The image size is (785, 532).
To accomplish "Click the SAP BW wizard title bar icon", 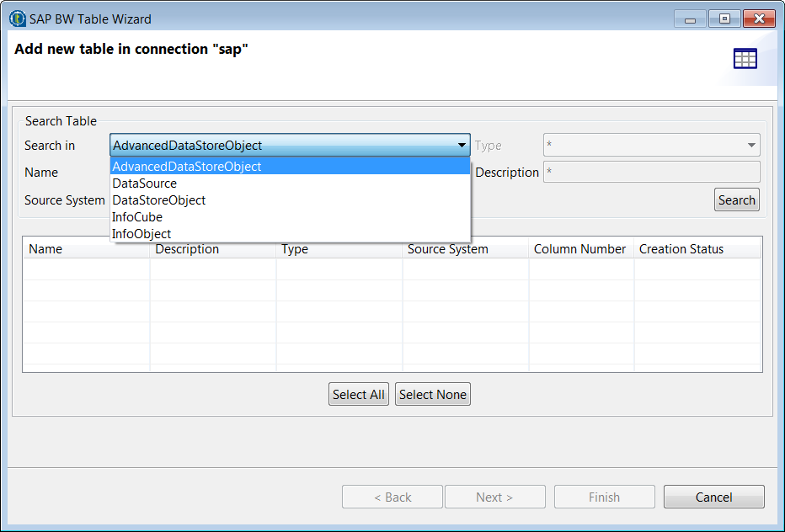I will 18,18.
